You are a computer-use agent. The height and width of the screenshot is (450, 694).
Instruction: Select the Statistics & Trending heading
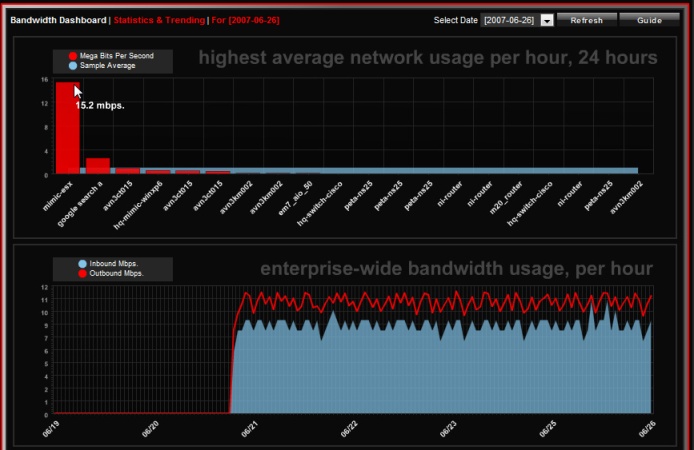159,20
